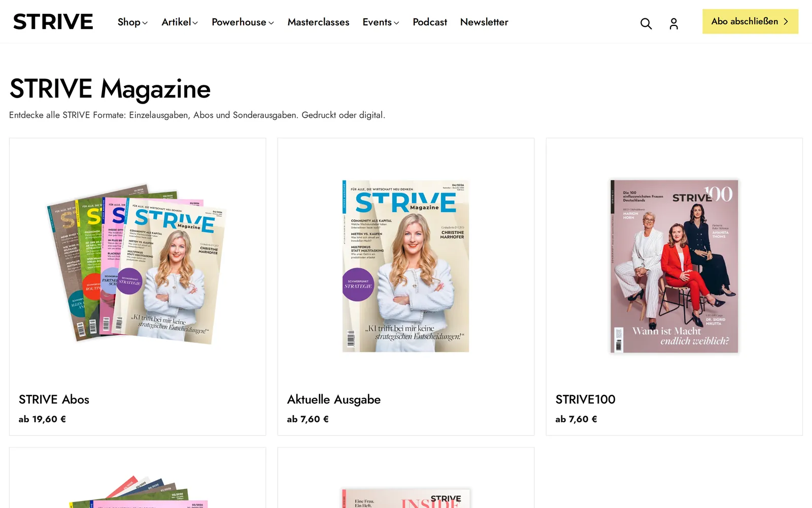Expand the Artikel dropdown menu
This screenshot has width=812, height=508.
180,22
